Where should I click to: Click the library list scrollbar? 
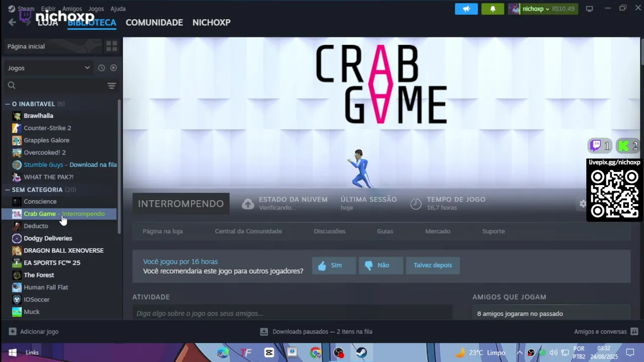coord(119,166)
